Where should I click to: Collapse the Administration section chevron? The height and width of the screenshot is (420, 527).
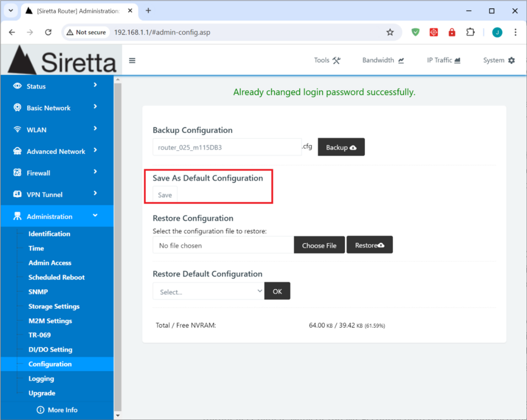click(95, 215)
